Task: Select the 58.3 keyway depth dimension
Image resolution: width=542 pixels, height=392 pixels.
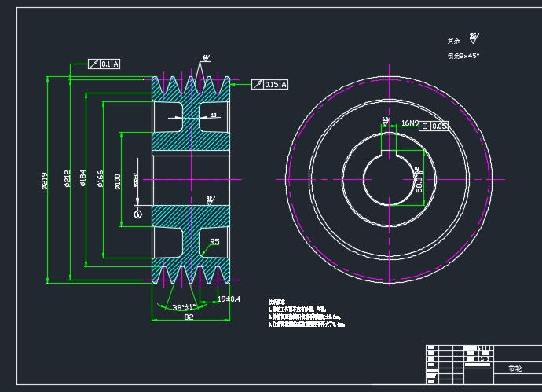Action: [x=419, y=181]
